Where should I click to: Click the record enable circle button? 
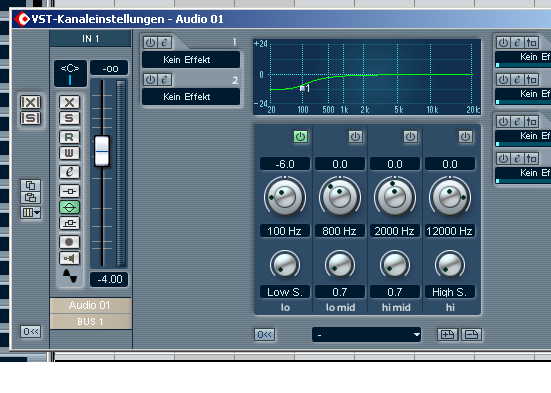[69, 242]
